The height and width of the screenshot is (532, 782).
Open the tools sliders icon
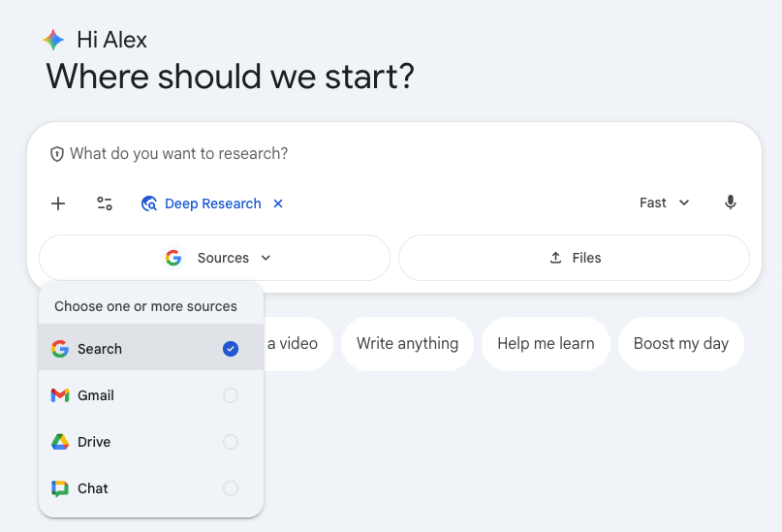105,203
